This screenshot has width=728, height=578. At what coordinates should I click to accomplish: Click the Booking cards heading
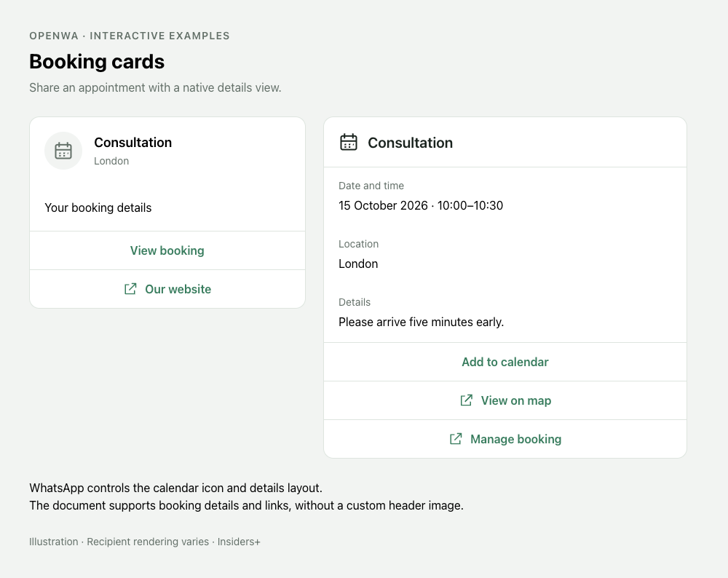(x=97, y=62)
